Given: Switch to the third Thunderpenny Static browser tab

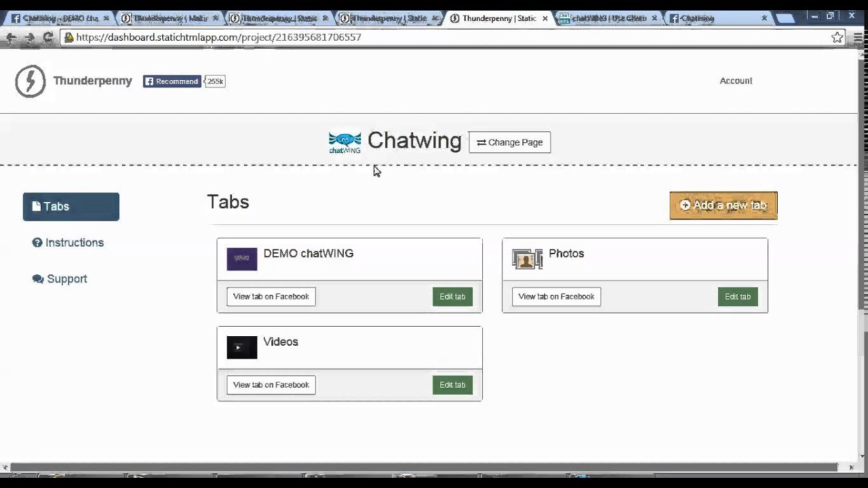Looking at the screenshot, I should 280,18.
